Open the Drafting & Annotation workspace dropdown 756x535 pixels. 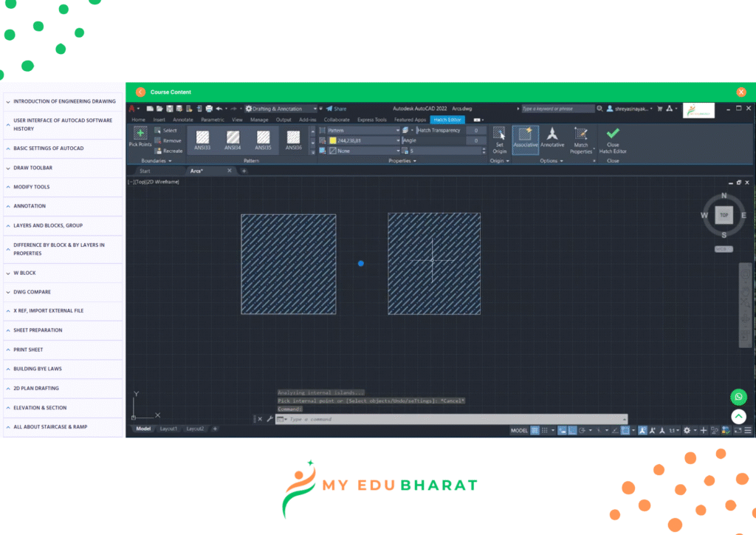283,109
